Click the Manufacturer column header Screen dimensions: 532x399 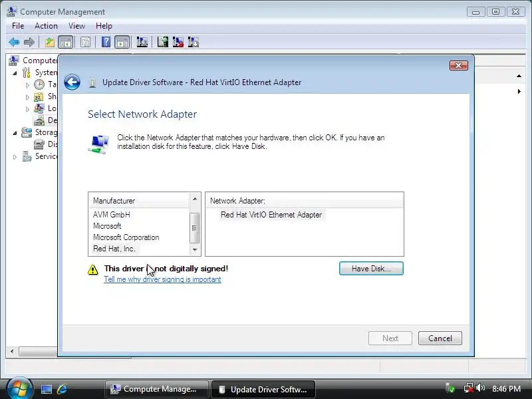[139, 201]
